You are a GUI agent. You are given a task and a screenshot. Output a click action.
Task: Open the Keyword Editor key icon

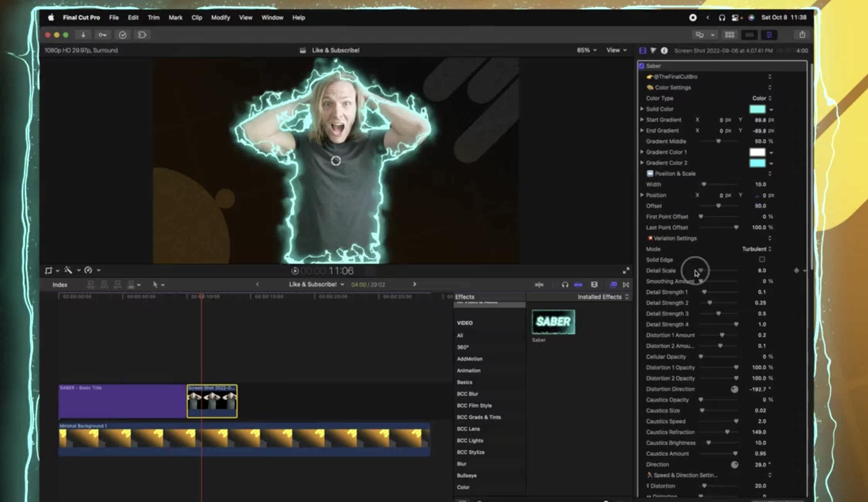tap(102, 35)
